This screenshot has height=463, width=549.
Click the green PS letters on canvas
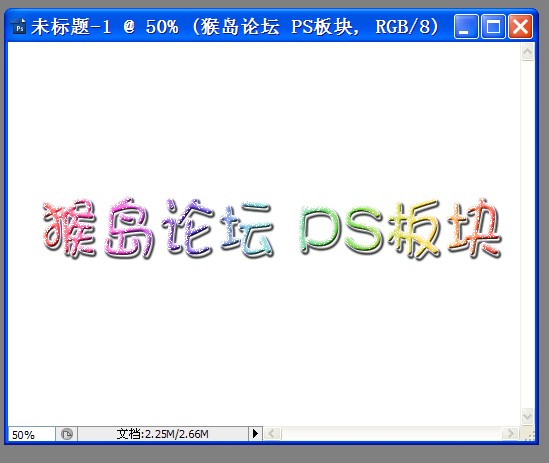[x=340, y=229]
